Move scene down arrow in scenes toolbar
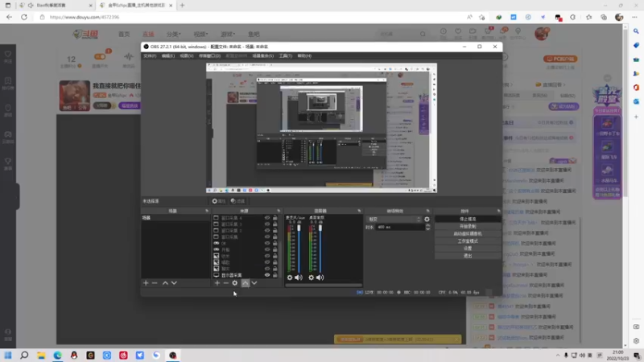This screenshot has height=362, width=644. (174, 283)
